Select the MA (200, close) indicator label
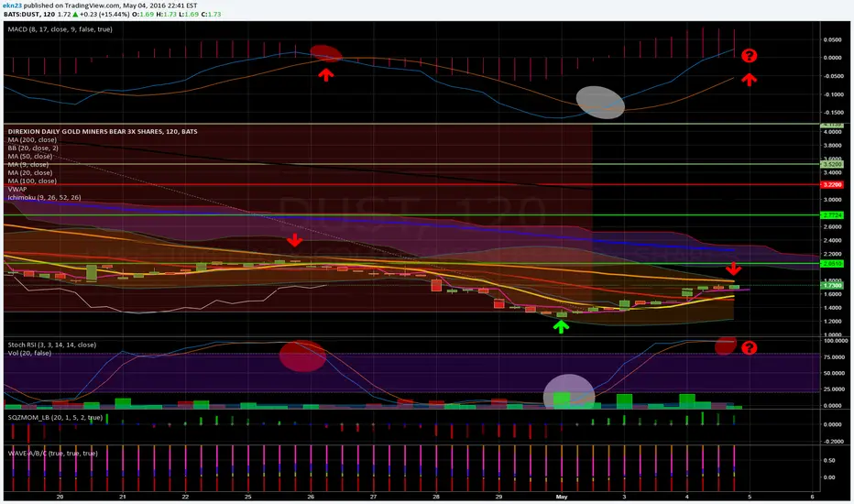 point(32,140)
